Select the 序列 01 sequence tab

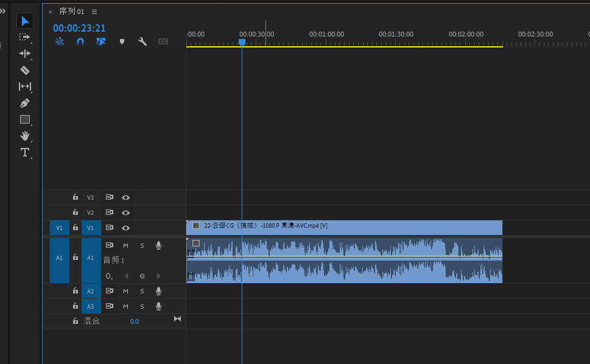pyautogui.click(x=71, y=12)
